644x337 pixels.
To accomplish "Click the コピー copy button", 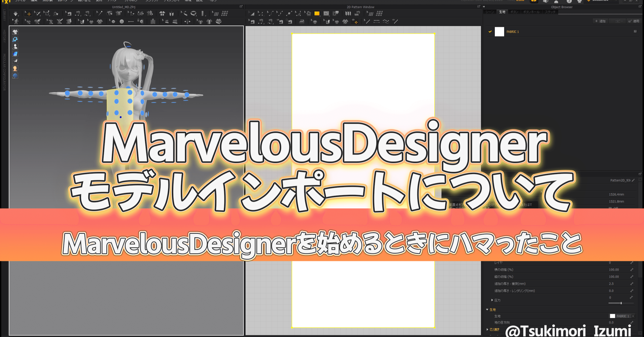I will coord(617,21).
